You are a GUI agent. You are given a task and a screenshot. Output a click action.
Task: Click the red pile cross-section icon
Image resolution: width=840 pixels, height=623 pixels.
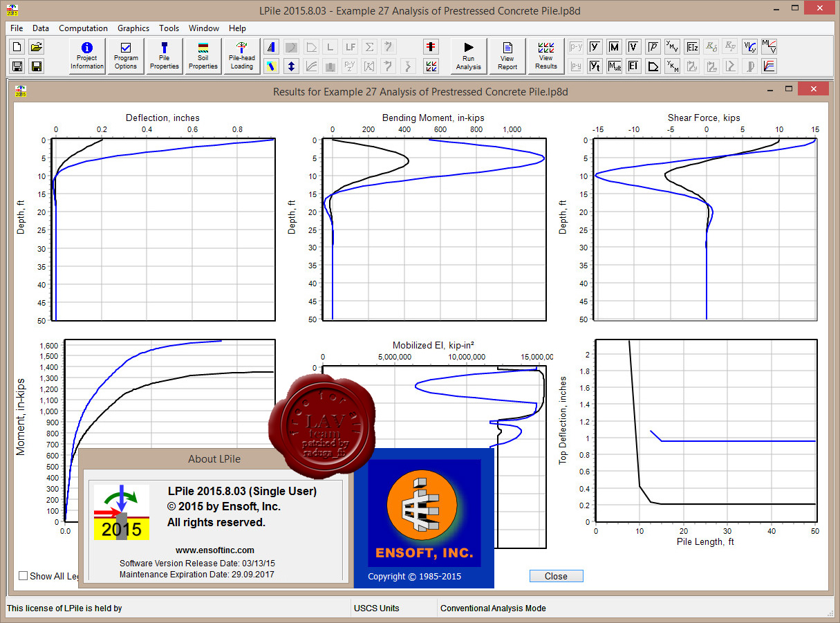click(431, 47)
